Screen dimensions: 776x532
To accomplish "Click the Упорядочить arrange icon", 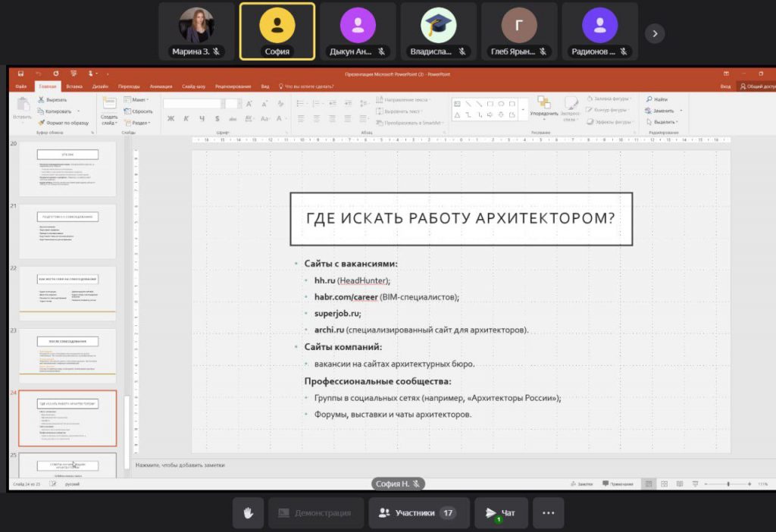I will [x=543, y=103].
